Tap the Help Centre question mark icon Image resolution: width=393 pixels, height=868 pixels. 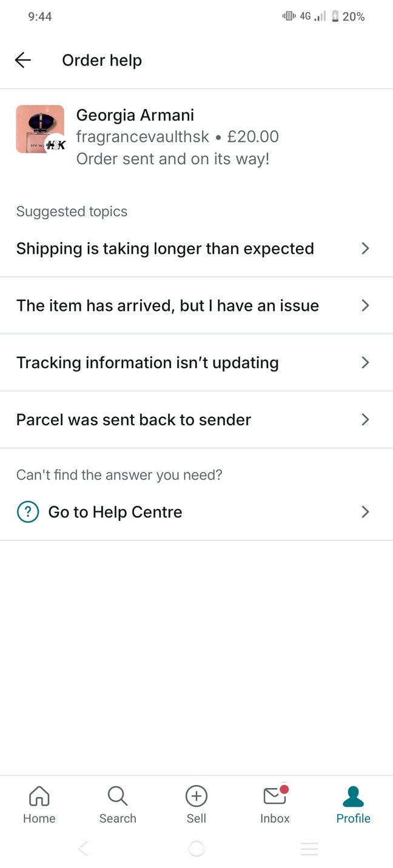pos(27,512)
